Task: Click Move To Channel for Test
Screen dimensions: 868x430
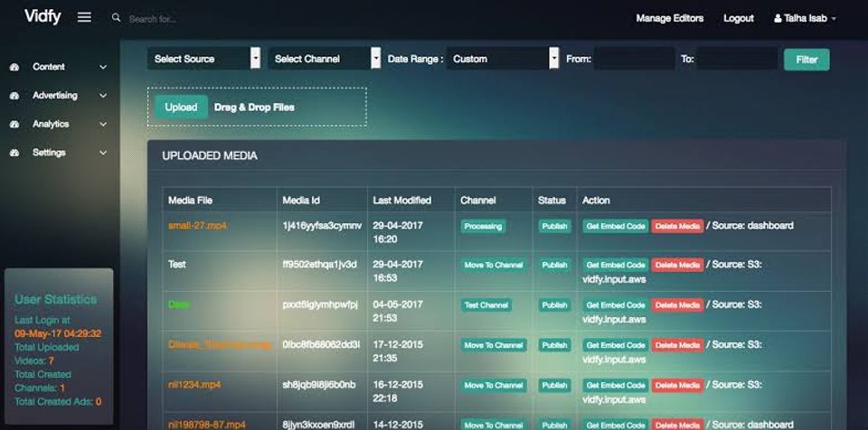Action: 494,265
